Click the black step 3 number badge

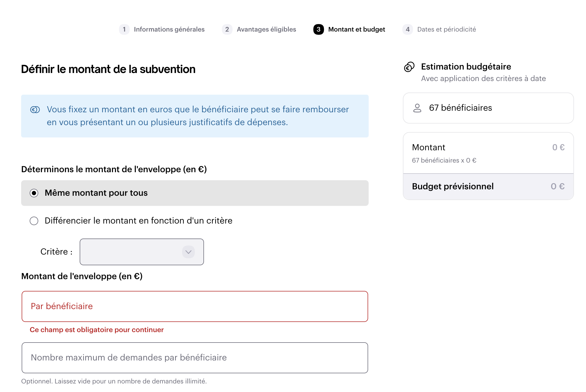click(318, 29)
